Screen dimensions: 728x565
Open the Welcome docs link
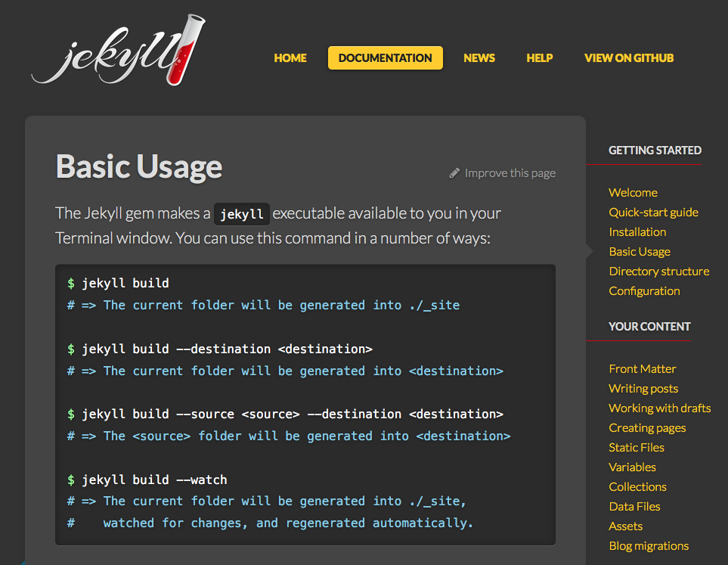[633, 192]
